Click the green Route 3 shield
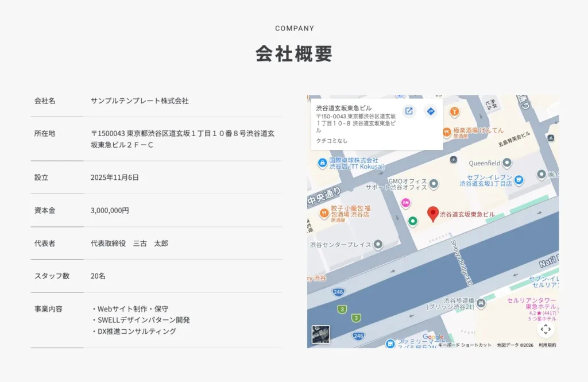This screenshot has width=588, height=382. 342,308
